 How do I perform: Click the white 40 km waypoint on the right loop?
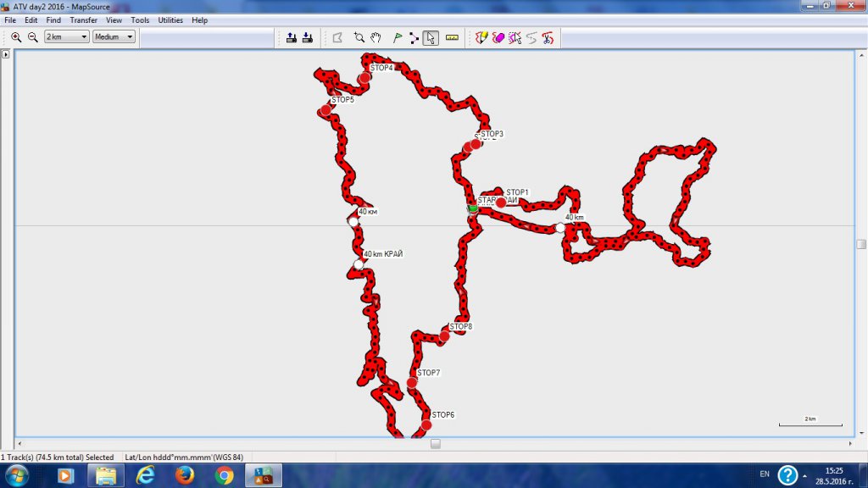pos(560,227)
